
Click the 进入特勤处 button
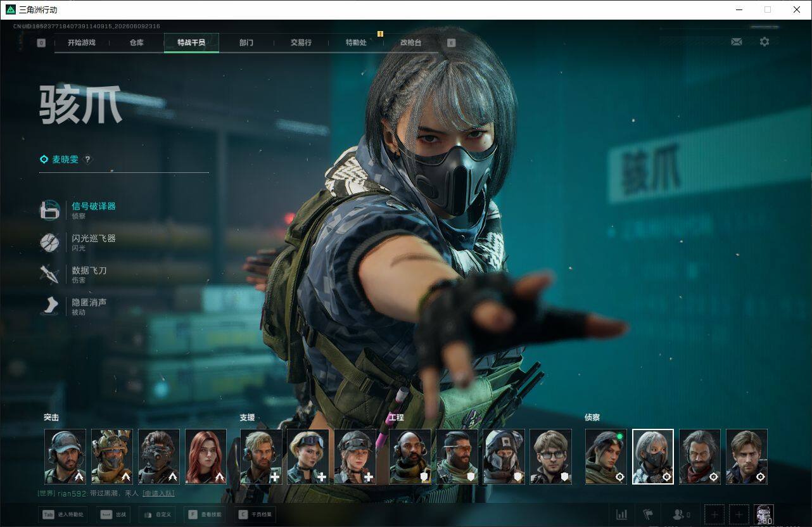[63, 515]
